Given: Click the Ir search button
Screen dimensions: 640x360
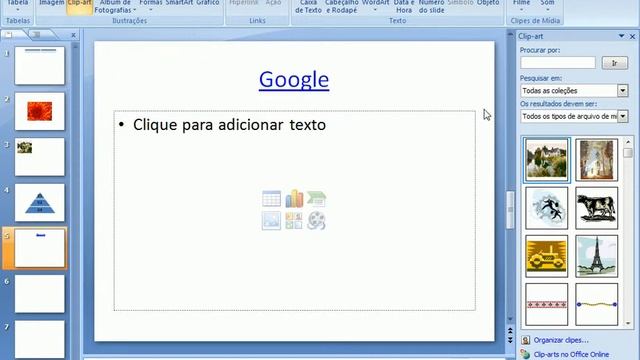Looking at the screenshot, I should pos(614,63).
